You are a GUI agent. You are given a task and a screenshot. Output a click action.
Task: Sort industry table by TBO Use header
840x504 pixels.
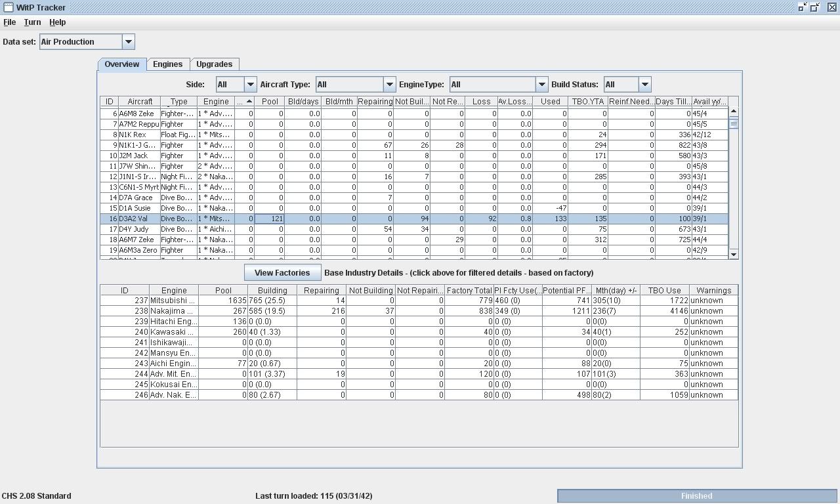coord(665,290)
